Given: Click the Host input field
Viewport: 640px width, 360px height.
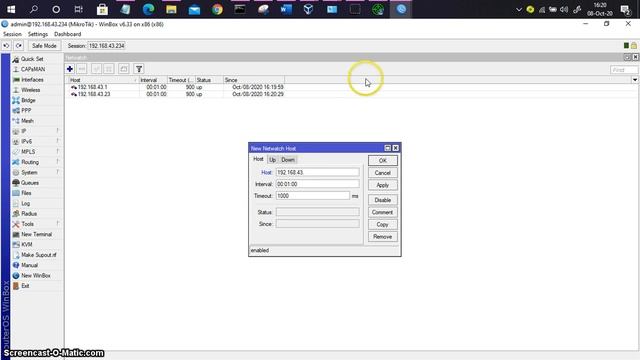Looking at the screenshot, I should [318, 172].
